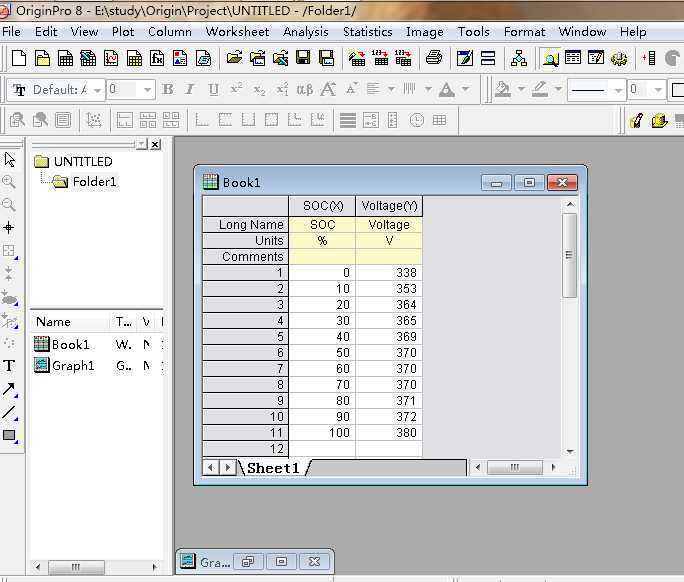This screenshot has width=684, height=582.
Task: Toggle italic formatting
Action: coord(189,89)
